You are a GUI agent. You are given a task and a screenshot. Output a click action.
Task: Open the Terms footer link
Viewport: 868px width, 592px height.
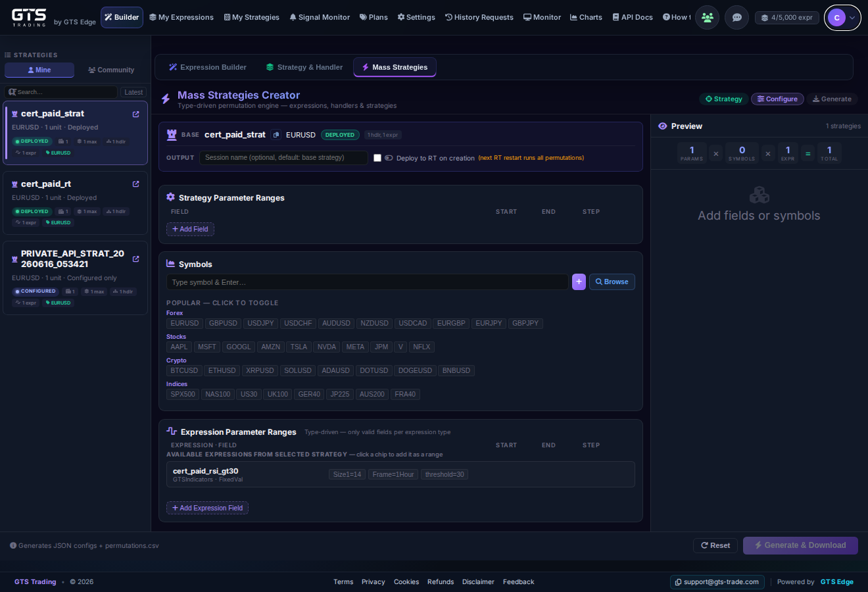[343, 581]
